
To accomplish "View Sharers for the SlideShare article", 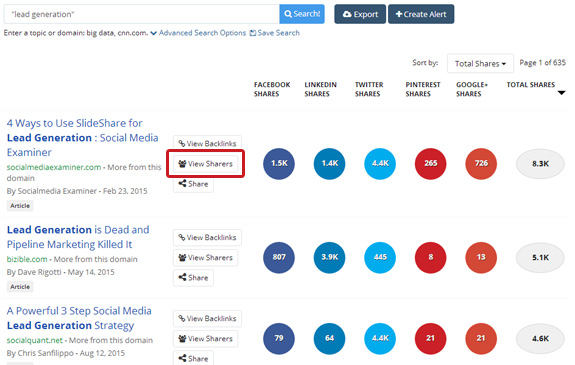I will (205, 164).
